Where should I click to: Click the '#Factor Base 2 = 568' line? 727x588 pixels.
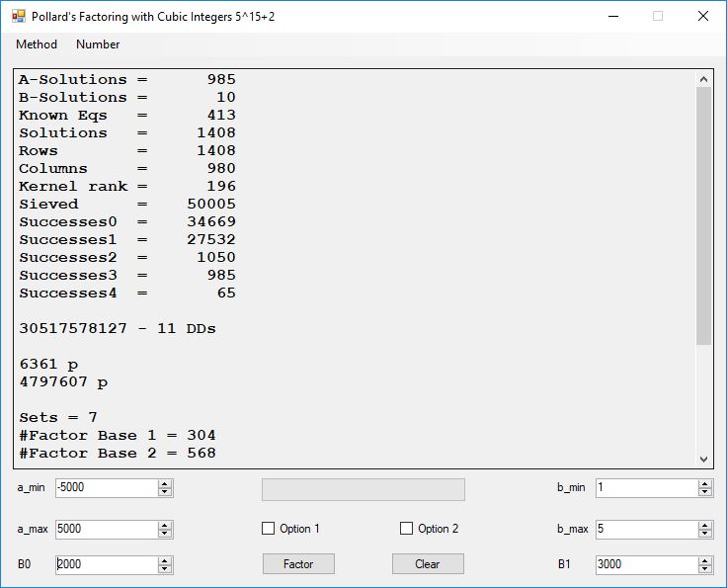pyautogui.click(x=118, y=453)
